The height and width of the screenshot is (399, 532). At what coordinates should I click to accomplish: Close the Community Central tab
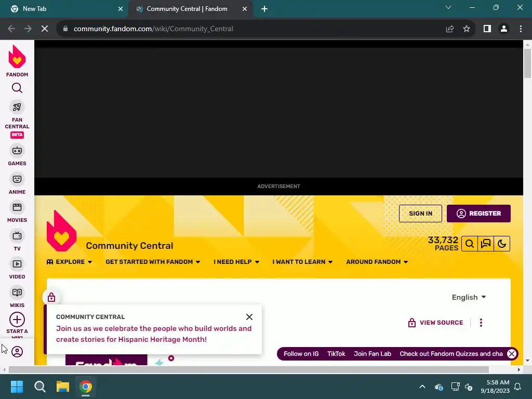tap(245, 9)
